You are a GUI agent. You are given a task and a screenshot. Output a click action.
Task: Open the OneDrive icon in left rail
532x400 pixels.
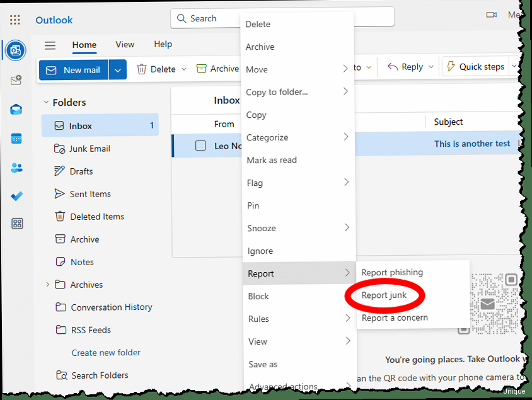pos(16,109)
